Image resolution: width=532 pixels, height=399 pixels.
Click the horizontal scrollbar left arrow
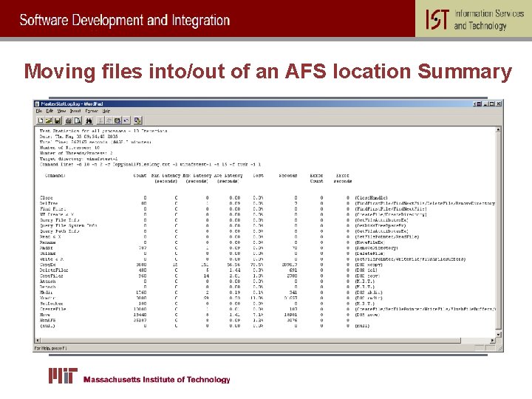(38, 340)
